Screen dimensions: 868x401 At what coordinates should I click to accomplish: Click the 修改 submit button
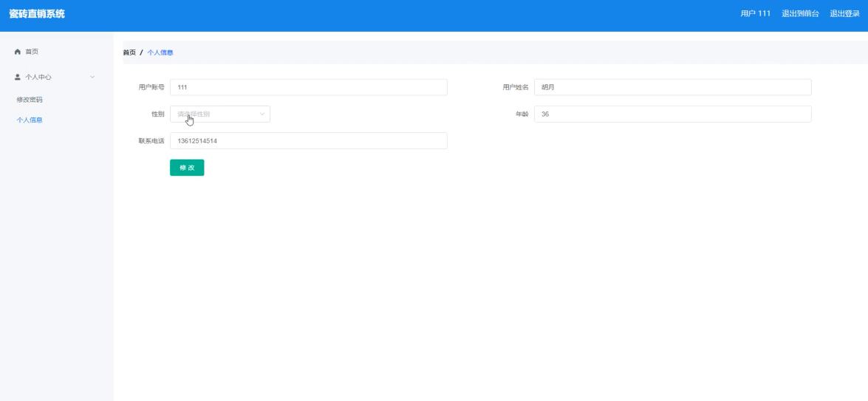pos(187,168)
